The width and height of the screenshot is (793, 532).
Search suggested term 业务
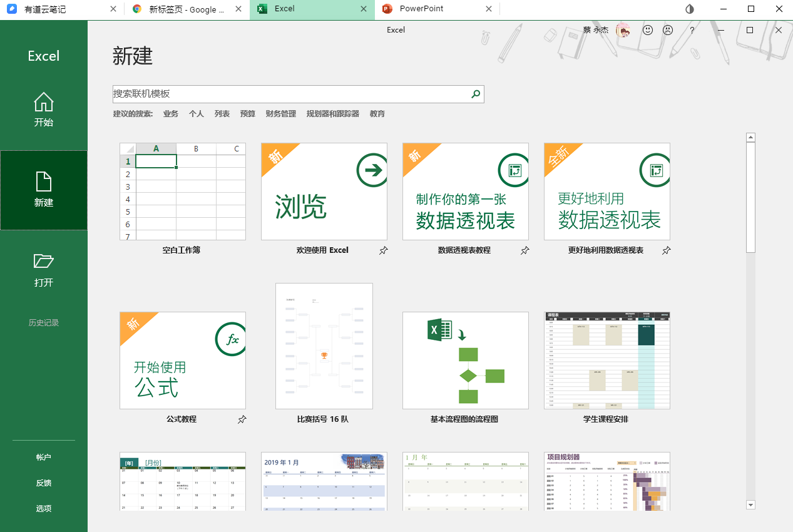point(171,114)
